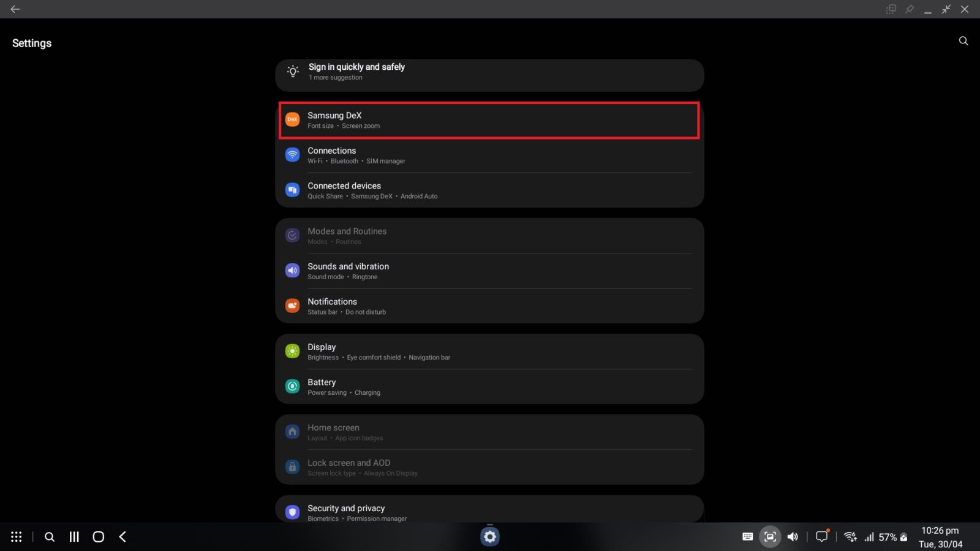This screenshot has height=551, width=980.
Task: Open Recent apps from the taskbar
Action: pyautogui.click(x=73, y=536)
